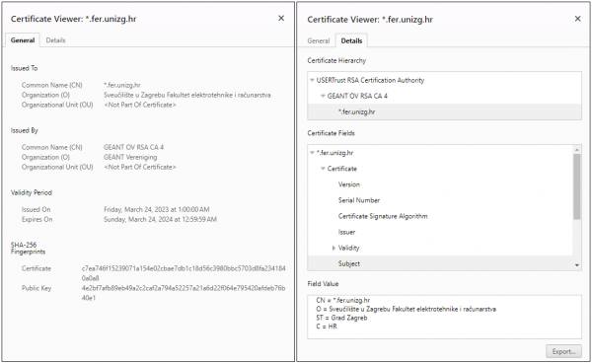Collapse *.fer.unizg.hr root in Certificate Fields

[x=312, y=153]
